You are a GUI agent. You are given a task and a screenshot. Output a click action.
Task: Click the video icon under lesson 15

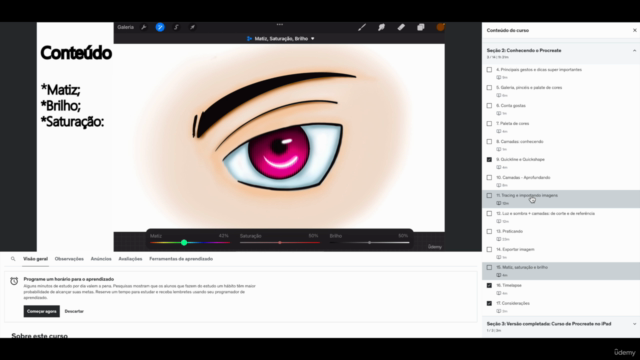[499, 275]
